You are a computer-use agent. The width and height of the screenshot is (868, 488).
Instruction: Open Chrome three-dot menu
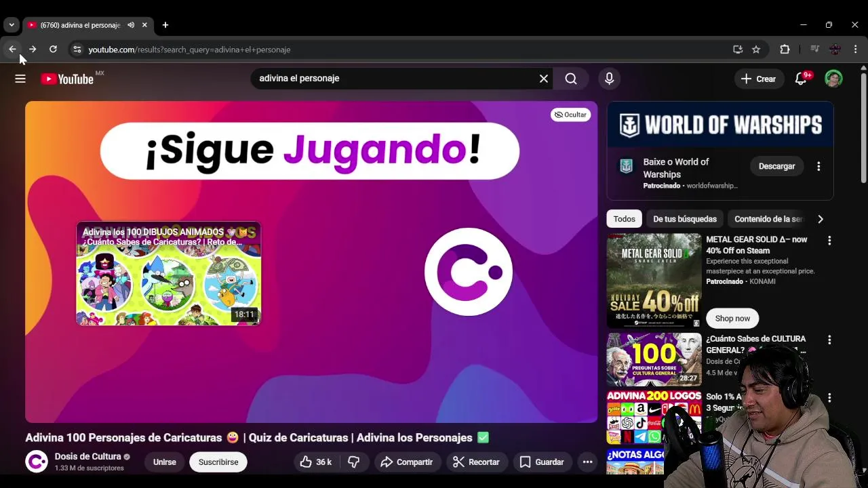[855, 49]
